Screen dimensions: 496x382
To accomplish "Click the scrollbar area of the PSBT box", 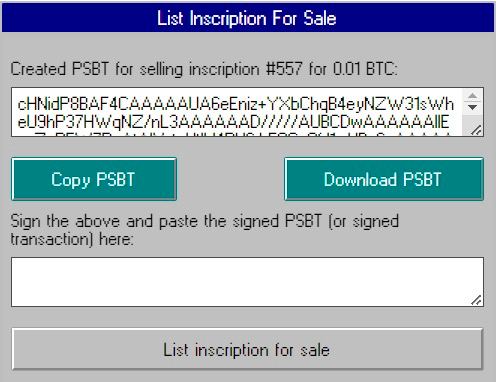I will (x=473, y=112).
